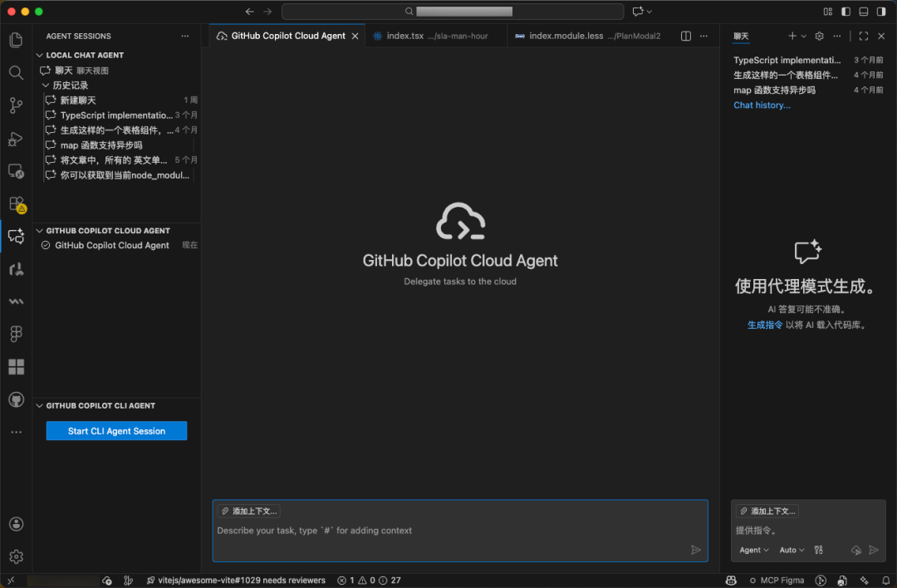Open Accounts icon at bottom of activity bar
Image resolution: width=897 pixels, height=588 pixels.
(x=16, y=524)
